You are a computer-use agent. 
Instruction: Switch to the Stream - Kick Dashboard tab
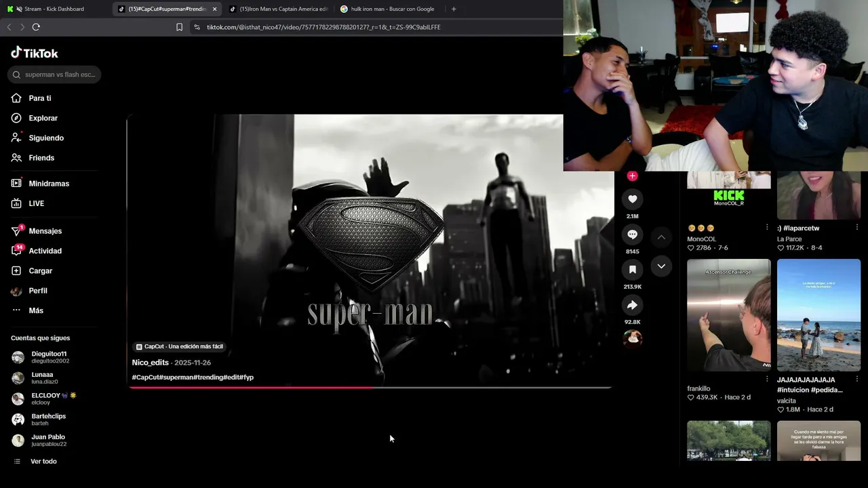[x=54, y=9]
